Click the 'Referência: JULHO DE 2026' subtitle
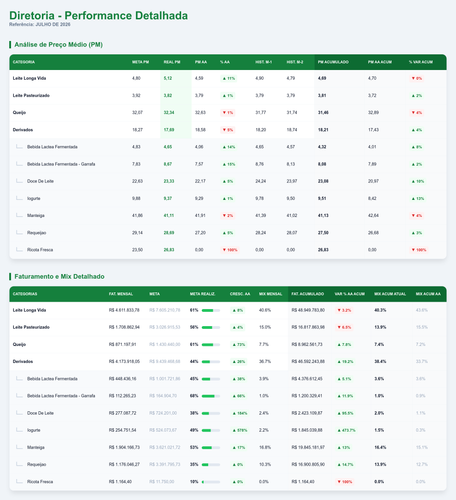456x500 pixels. pos(40,24)
